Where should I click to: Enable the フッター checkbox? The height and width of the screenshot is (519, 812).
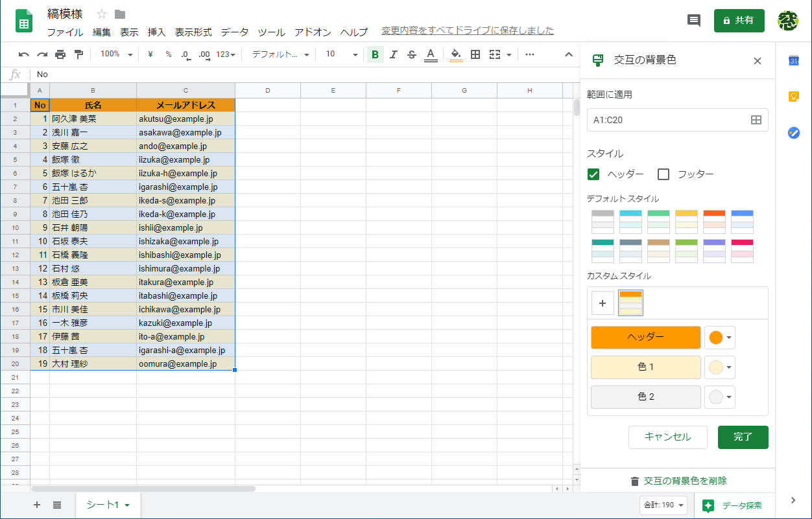[x=663, y=174]
